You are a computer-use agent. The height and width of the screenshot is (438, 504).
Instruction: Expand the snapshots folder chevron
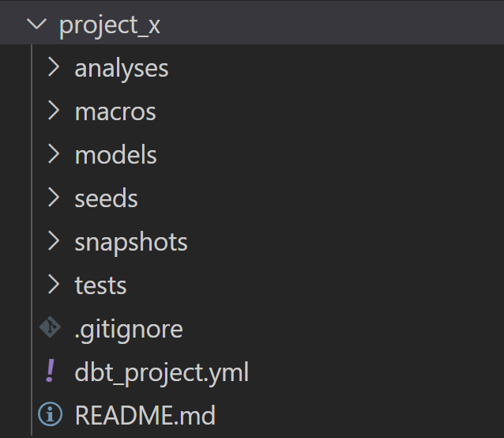pyautogui.click(x=54, y=241)
